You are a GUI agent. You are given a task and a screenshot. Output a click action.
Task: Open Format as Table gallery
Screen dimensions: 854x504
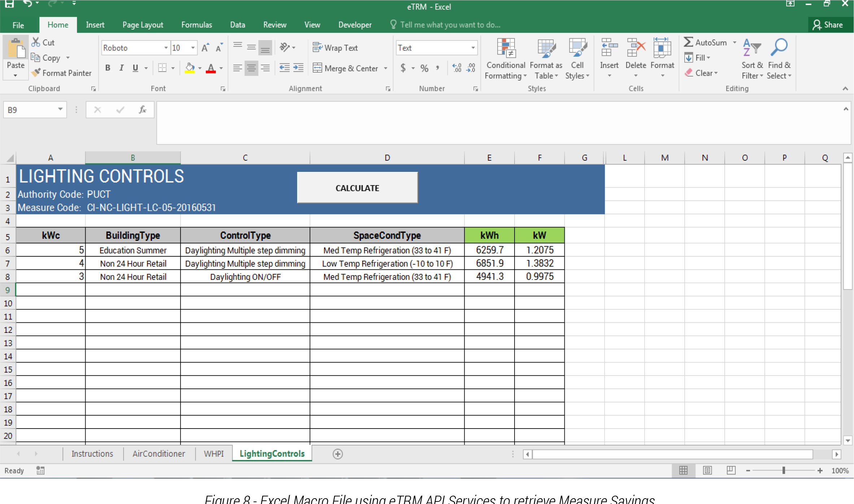546,59
